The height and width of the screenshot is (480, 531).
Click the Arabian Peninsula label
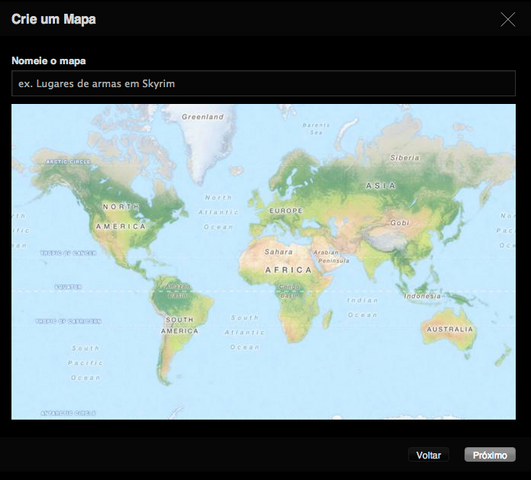331,256
